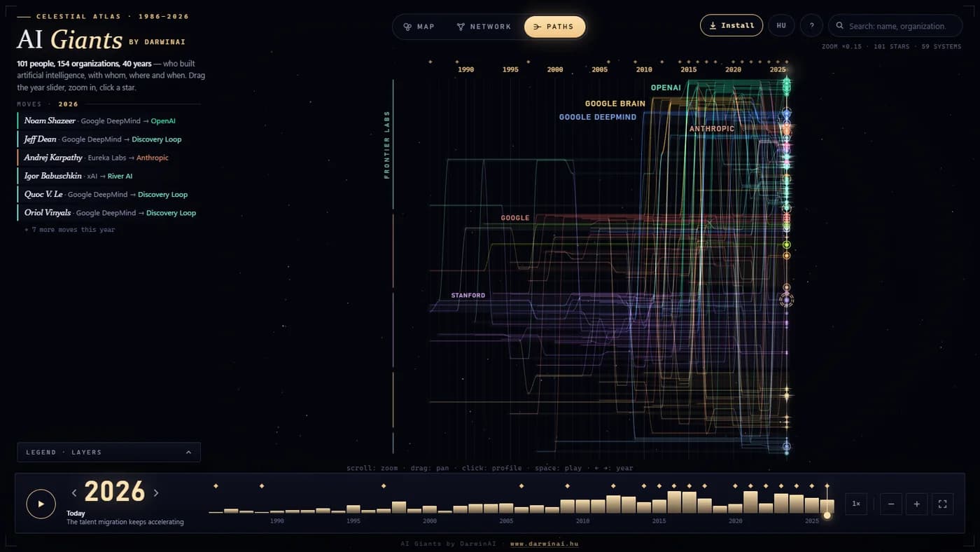Click the Anthropic label in the chart

[712, 129]
